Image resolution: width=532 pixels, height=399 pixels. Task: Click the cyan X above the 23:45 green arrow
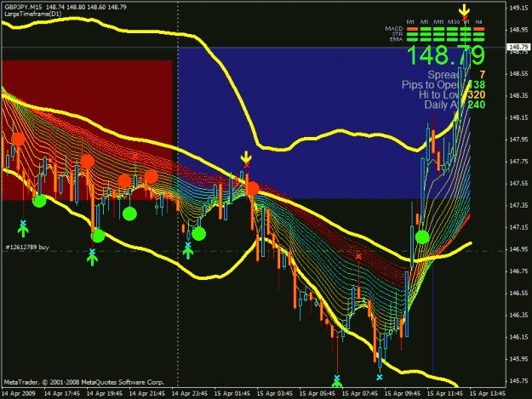(x=188, y=245)
